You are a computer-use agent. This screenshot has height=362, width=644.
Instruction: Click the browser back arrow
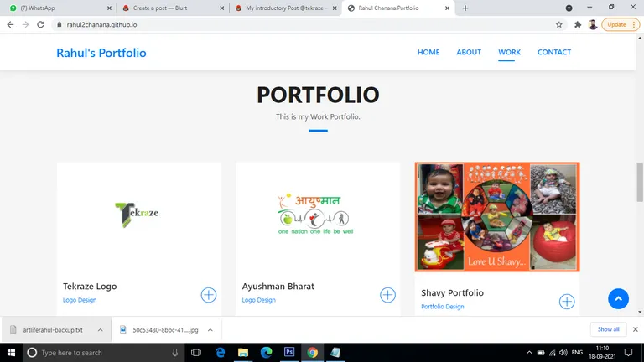point(10,24)
